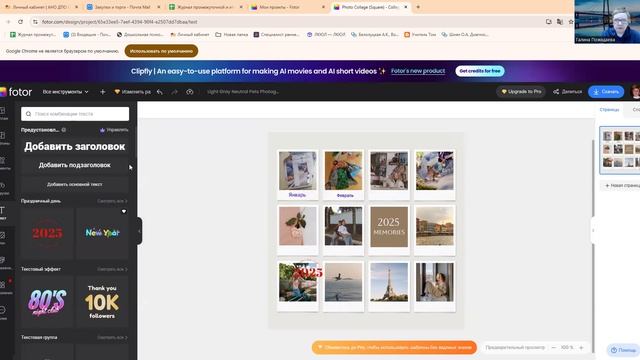Open the Text tool in sidebar
This screenshot has width=640, height=360.
click(3, 213)
